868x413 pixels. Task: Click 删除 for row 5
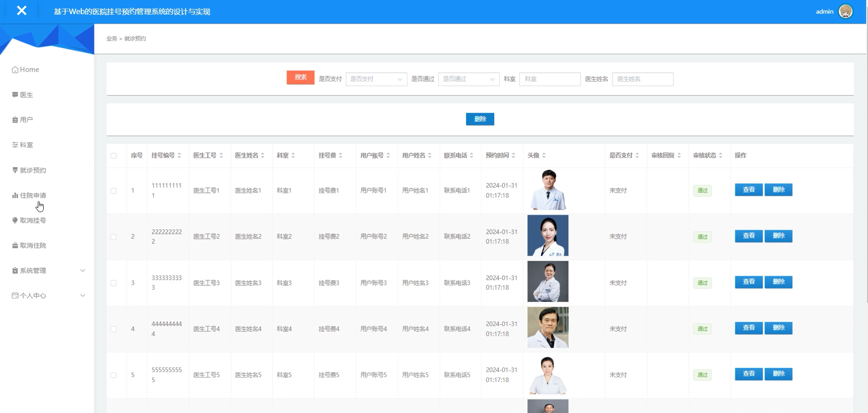778,374
